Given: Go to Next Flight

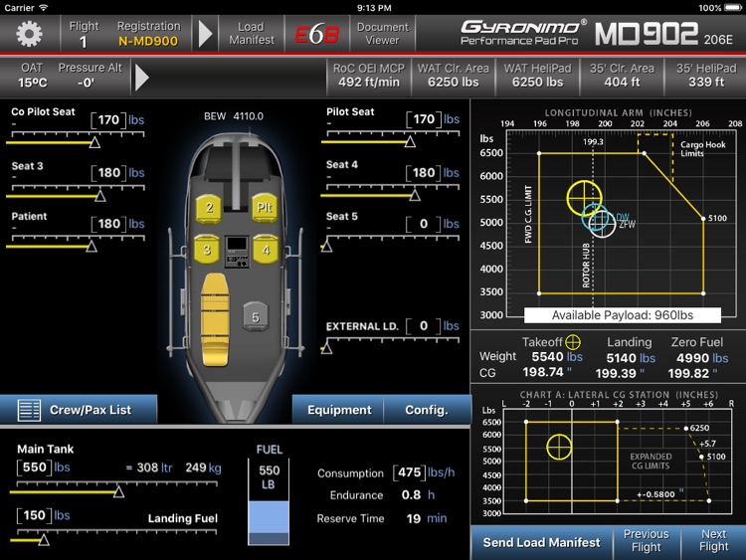Looking at the screenshot, I should (x=713, y=540).
